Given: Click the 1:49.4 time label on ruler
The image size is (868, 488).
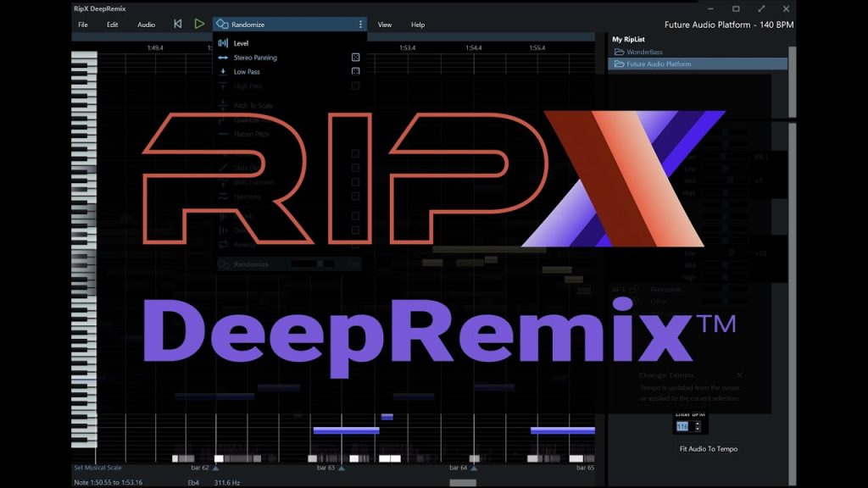Looking at the screenshot, I should click(x=155, y=48).
